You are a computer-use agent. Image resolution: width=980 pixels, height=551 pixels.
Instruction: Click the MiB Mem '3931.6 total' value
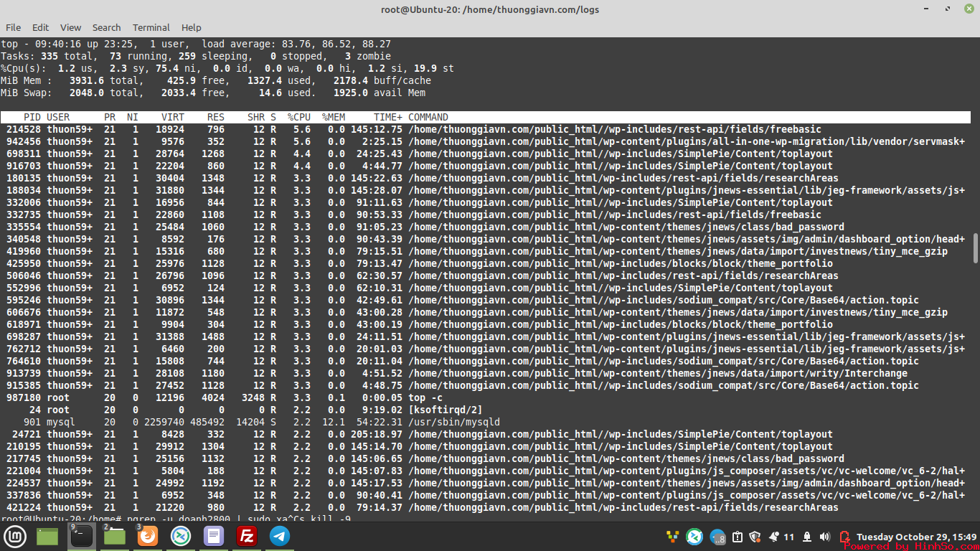(104, 80)
